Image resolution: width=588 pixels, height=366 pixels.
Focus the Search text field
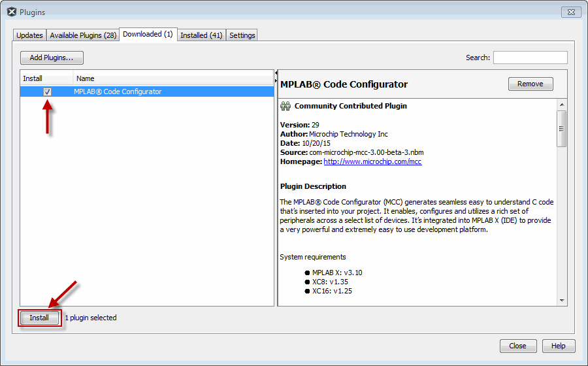(x=530, y=58)
